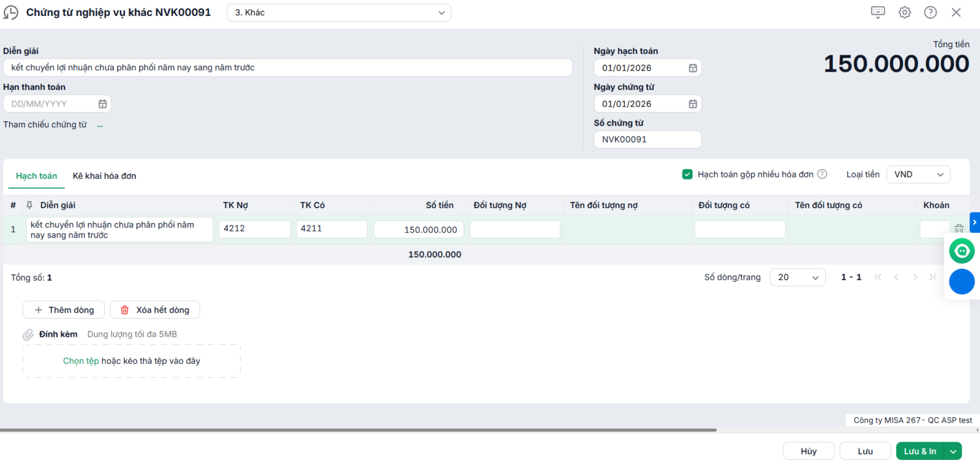Click the paperclip Đính kèm icon
The height and width of the screenshot is (463, 980).
(28, 334)
